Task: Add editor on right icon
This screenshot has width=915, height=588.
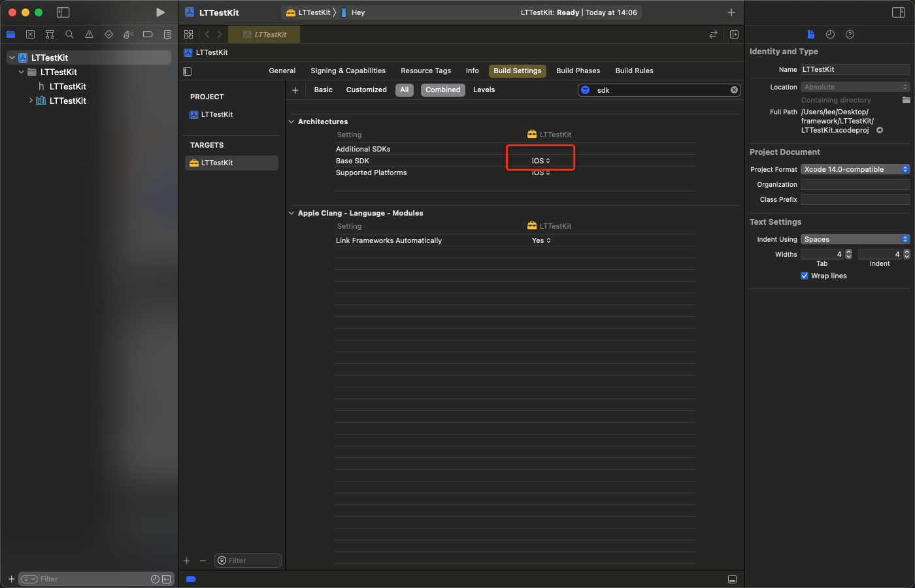Action: point(734,35)
